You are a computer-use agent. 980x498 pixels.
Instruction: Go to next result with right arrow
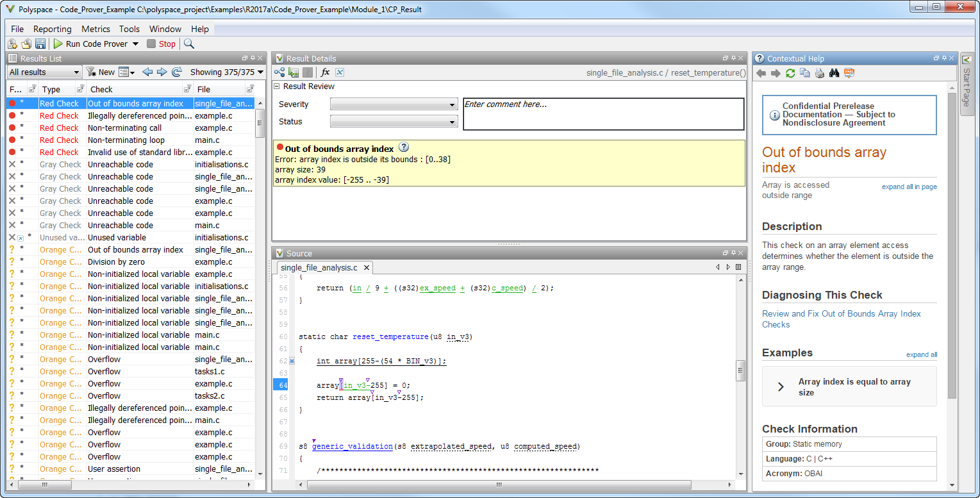pyautogui.click(x=162, y=72)
